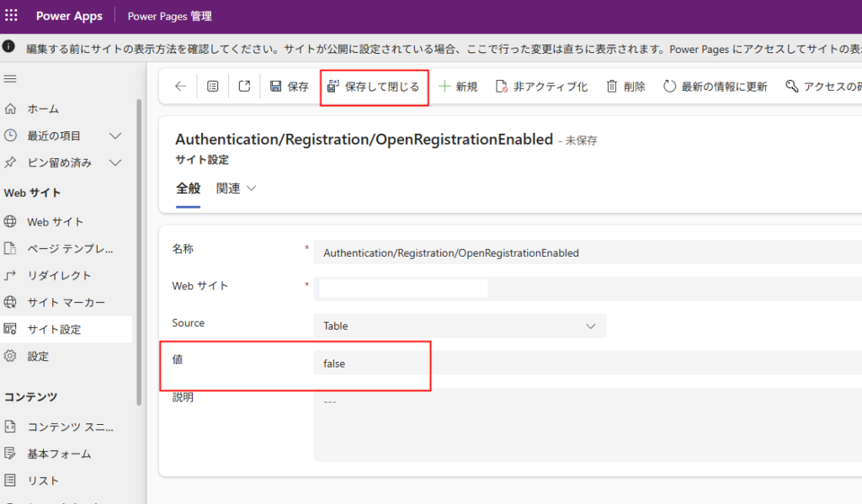This screenshot has width=862, height=504.
Task: Click the back arrow in command bar
Action: click(180, 87)
